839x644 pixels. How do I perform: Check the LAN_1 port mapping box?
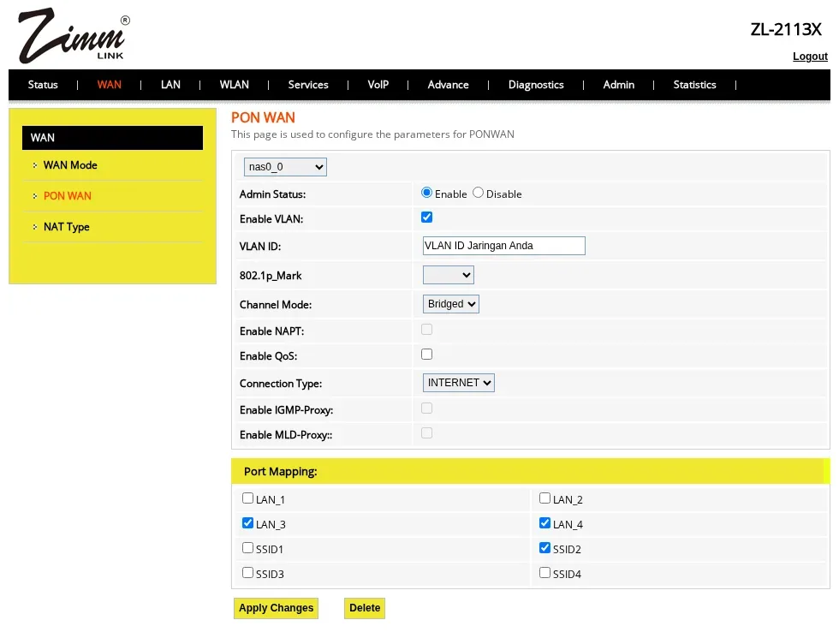tap(247, 498)
